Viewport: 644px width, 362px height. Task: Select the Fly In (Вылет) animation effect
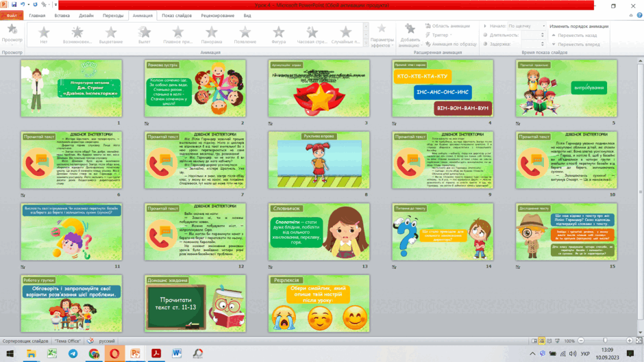point(144,34)
